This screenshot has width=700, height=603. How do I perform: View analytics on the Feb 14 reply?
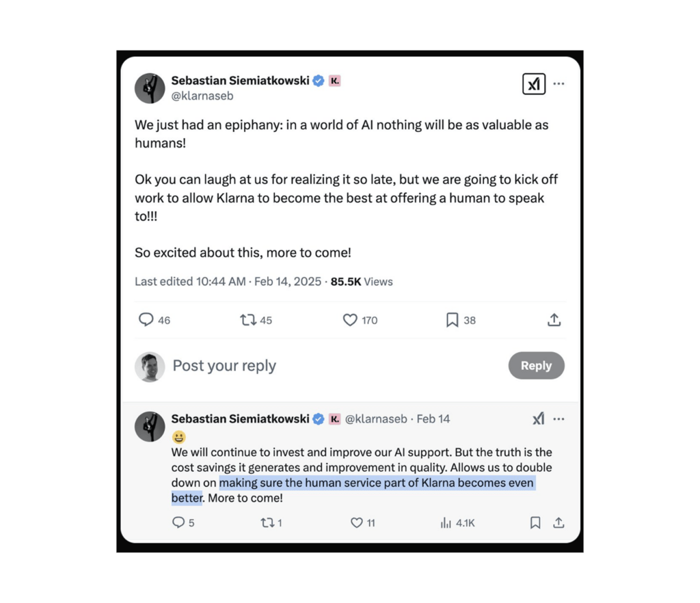tap(445, 522)
